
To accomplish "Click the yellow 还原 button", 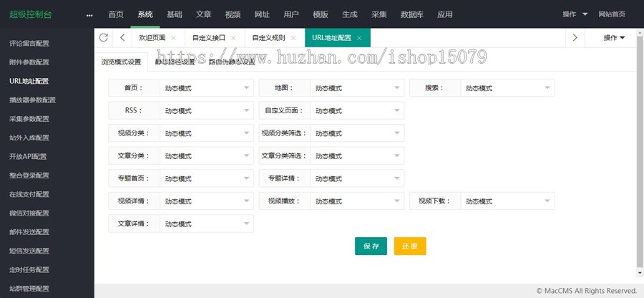I will tap(410, 246).
